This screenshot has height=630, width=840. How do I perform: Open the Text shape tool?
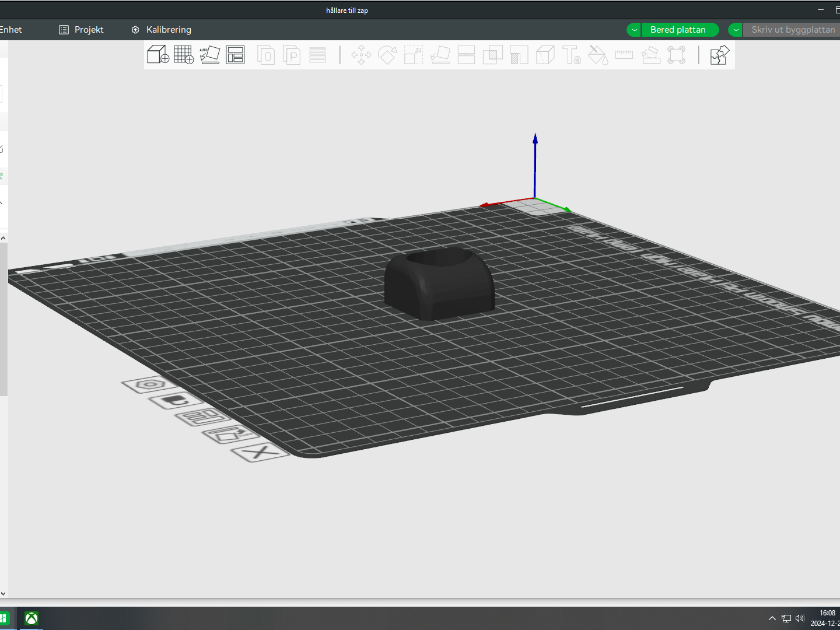pyautogui.click(x=571, y=55)
